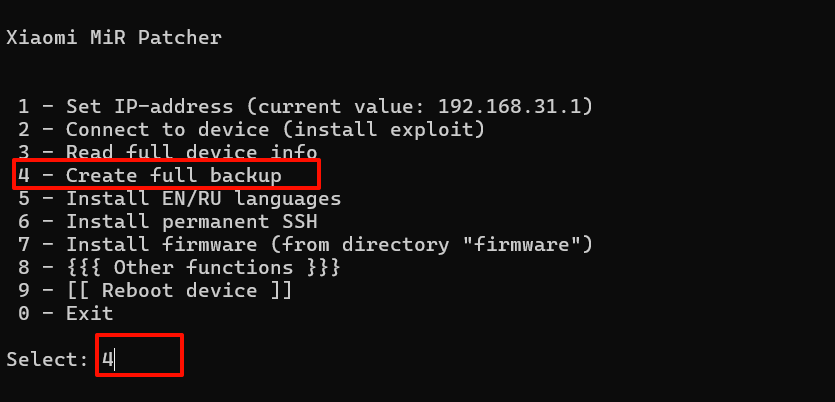Click the "Exit" option text
835x402 pixels.
pyautogui.click(x=89, y=313)
